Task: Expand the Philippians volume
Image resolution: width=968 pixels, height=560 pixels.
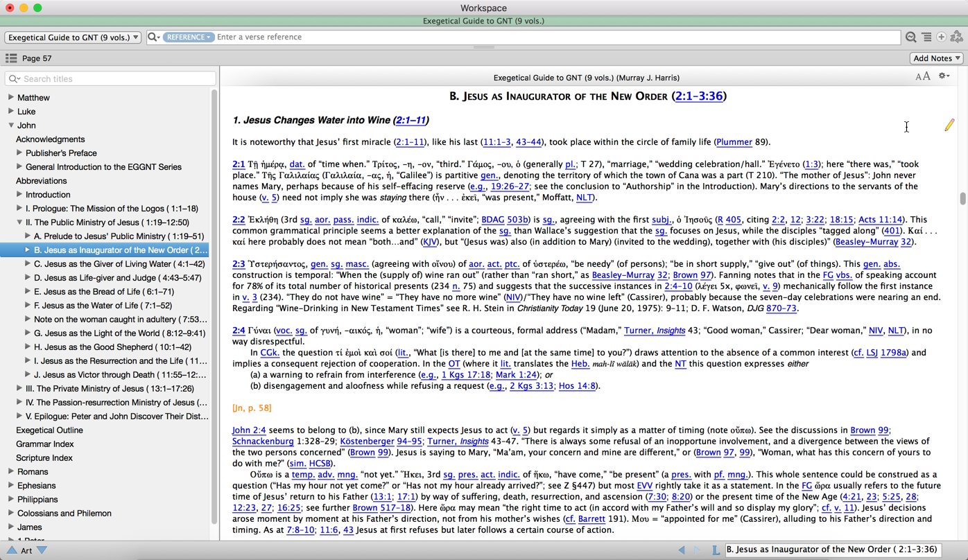Action: pyautogui.click(x=11, y=499)
